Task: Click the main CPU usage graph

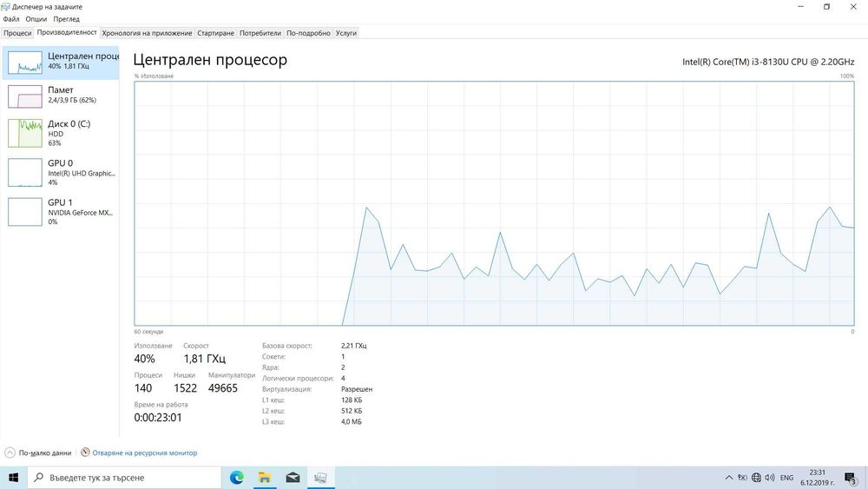Action: pos(494,203)
